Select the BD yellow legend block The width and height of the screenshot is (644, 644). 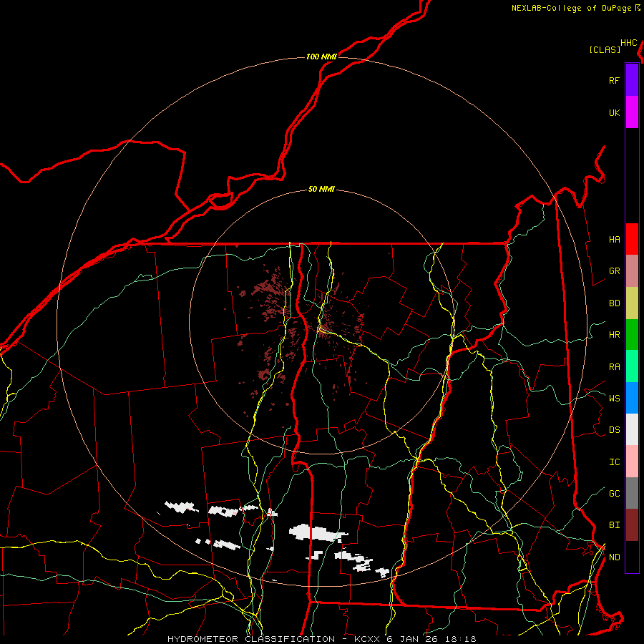click(632, 303)
